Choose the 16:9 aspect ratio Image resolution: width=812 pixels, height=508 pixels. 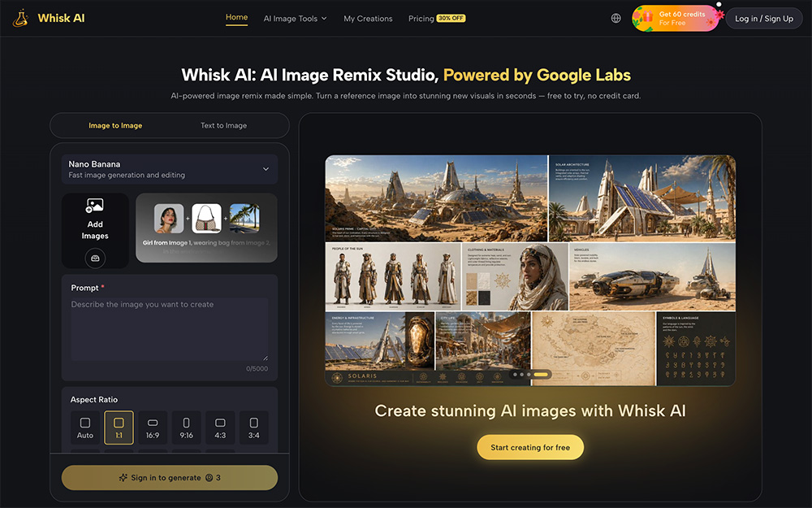[153, 428]
